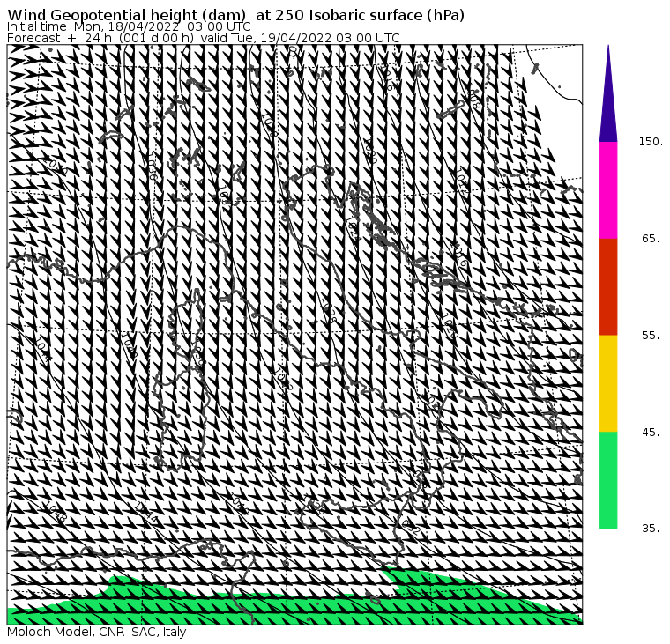This screenshot has height=644, width=670.
Task: Click the legend value label '45.'
Action: click(651, 433)
